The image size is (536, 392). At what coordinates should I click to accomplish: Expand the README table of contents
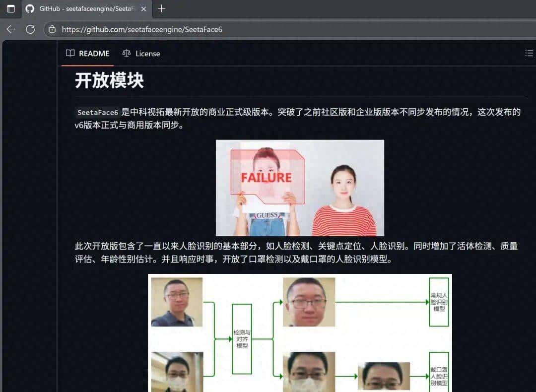click(529, 53)
